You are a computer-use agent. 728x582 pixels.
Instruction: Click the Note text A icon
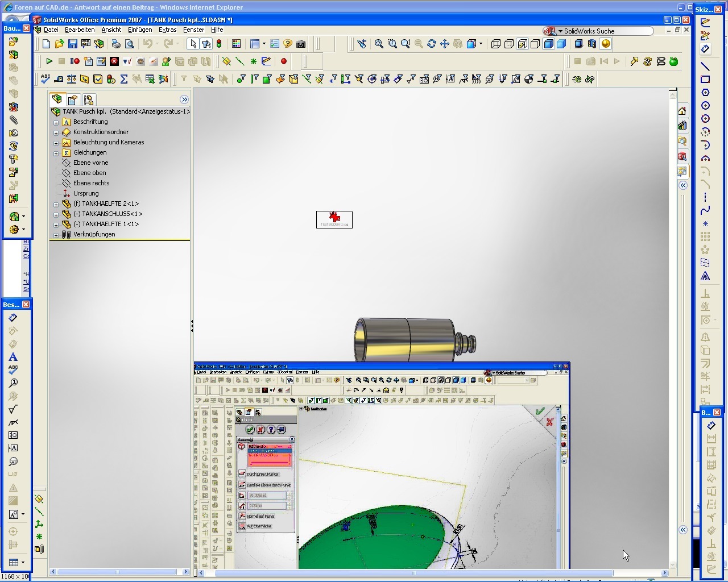click(x=13, y=357)
